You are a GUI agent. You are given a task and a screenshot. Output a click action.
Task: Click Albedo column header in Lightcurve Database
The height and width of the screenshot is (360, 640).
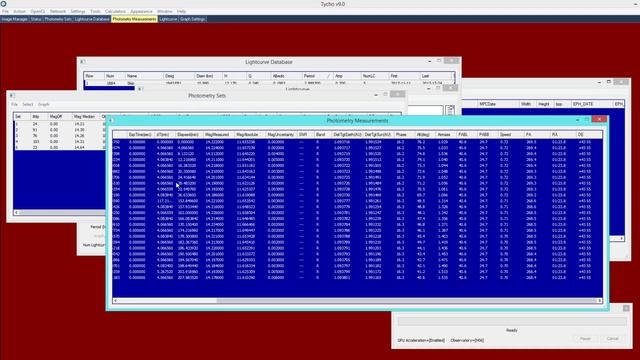286,76
